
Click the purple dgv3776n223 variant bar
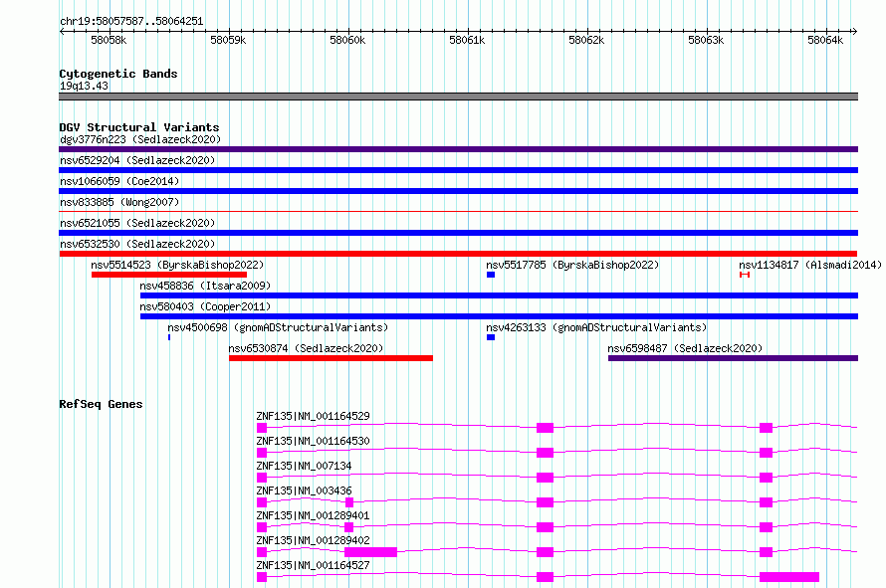coord(458,149)
